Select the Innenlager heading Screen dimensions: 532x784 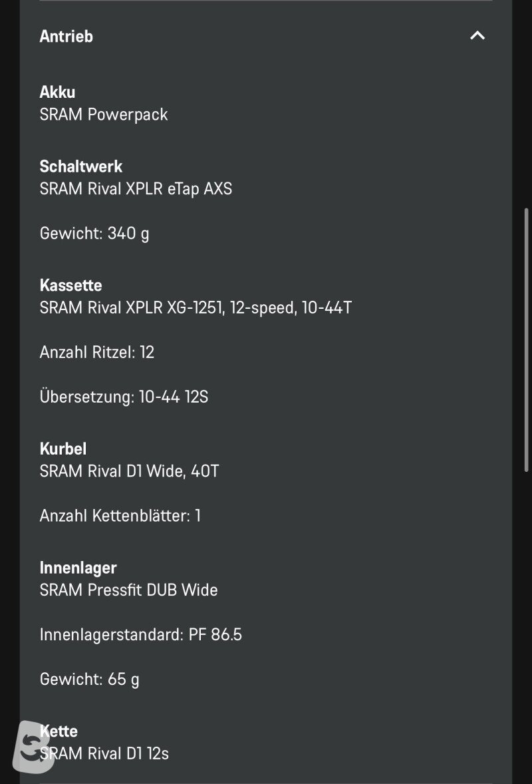tap(78, 568)
